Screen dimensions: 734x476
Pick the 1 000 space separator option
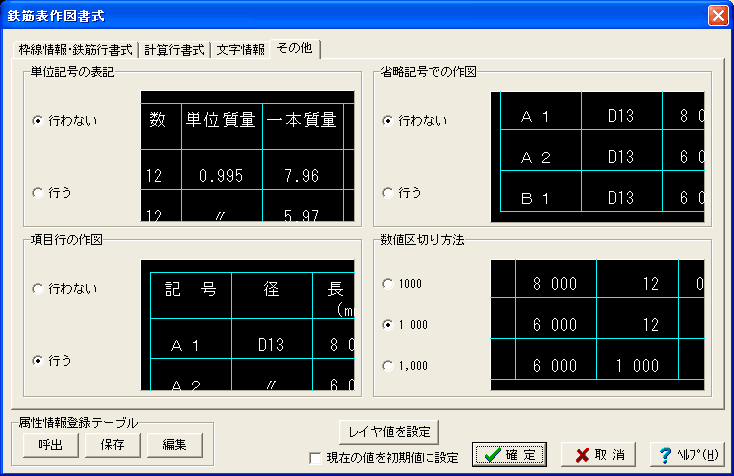pos(405,324)
